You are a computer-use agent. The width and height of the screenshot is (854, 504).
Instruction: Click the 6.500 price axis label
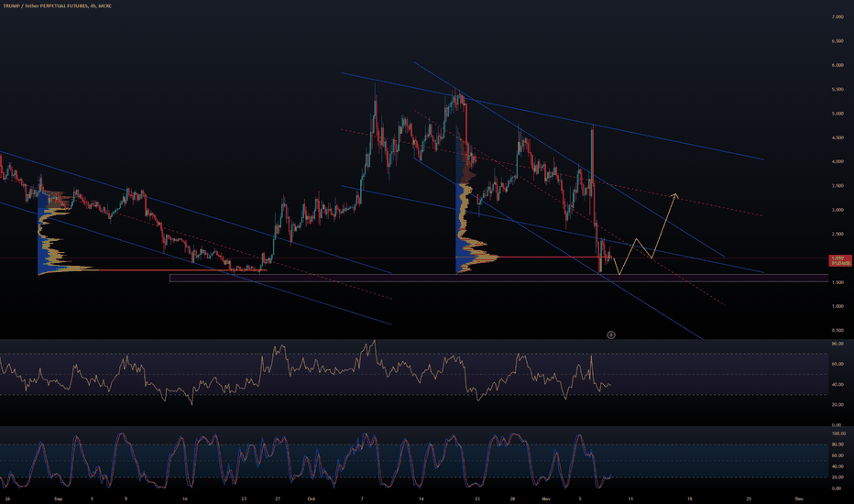pyautogui.click(x=838, y=41)
